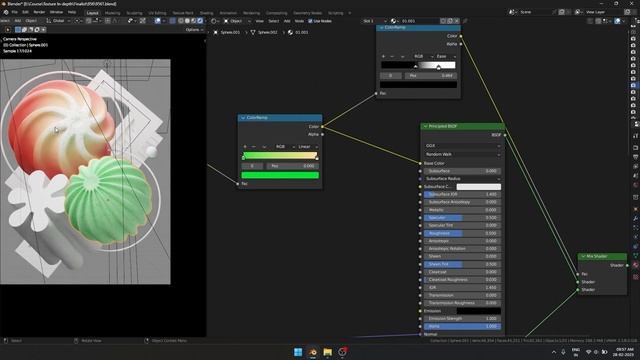Add a stop to the green ColorRamp
Screen dimensions: 640x360
(245, 147)
